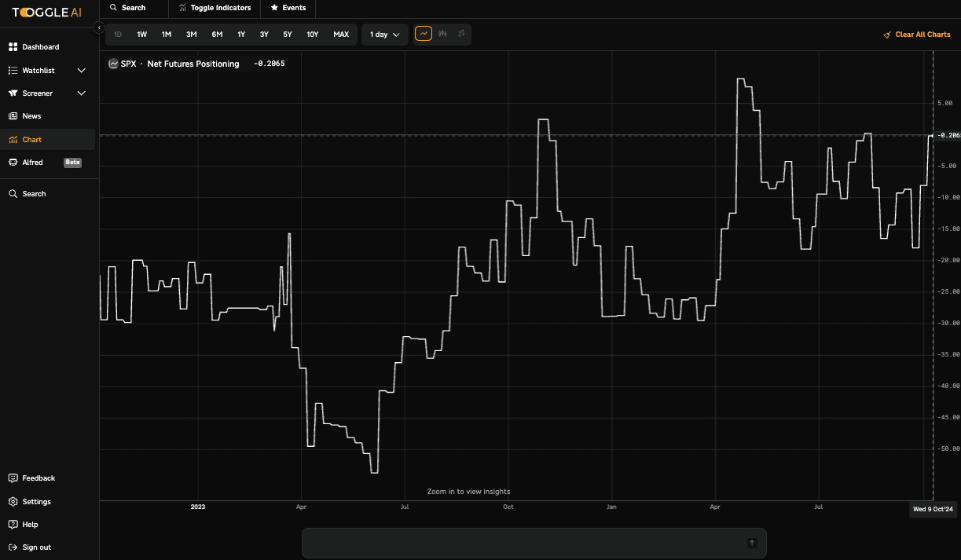Open the Events tab
This screenshot has height=560, width=961.
tap(288, 8)
